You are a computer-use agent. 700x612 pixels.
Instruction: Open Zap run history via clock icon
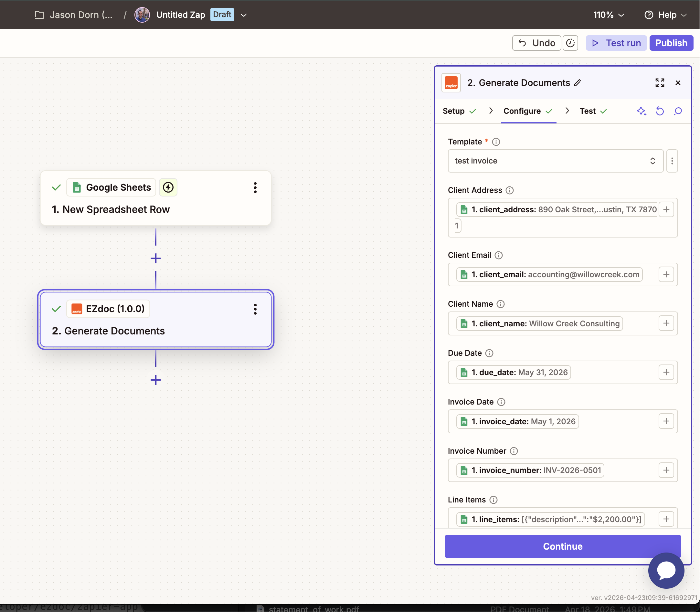click(x=570, y=43)
